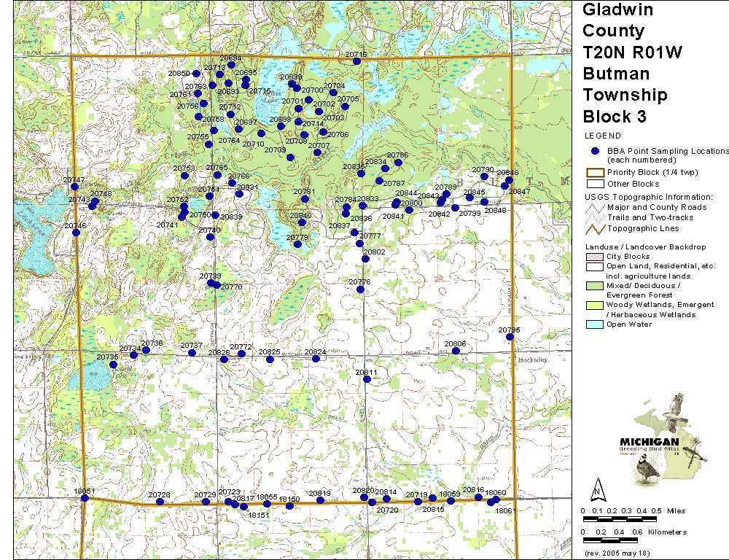
Task: Click sampling point 20735 near the lake
Action: [113, 365]
